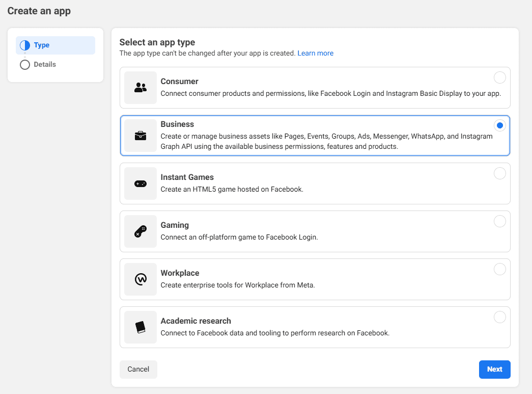The width and height of the screenshot is (532, 394).
Task: Select the Business radio button
Action: pos(499,125)
